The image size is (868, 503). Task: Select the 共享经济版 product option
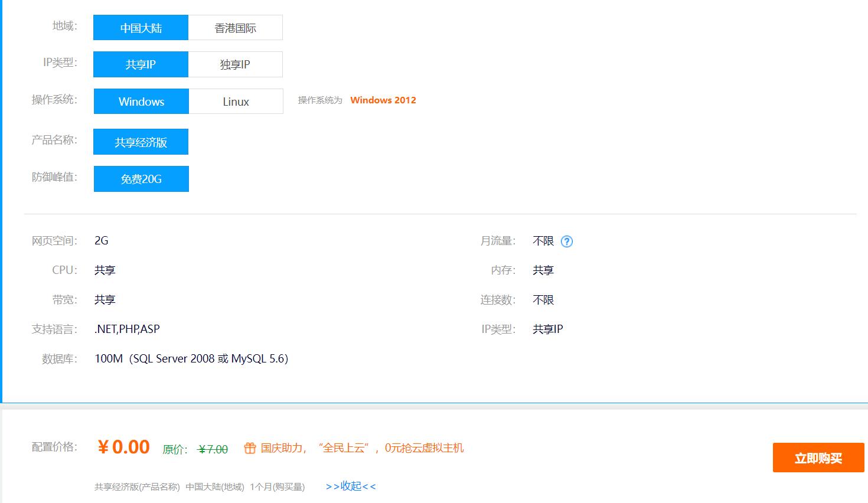[x=141, y=141]
